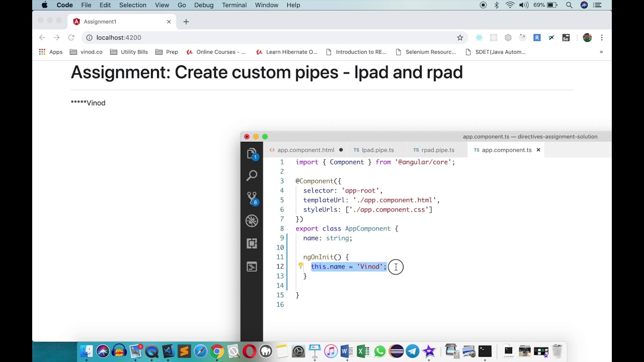Open Chrome's three-dot menu
Viewport: 644px width, 362px height.
tap(602, 38)
